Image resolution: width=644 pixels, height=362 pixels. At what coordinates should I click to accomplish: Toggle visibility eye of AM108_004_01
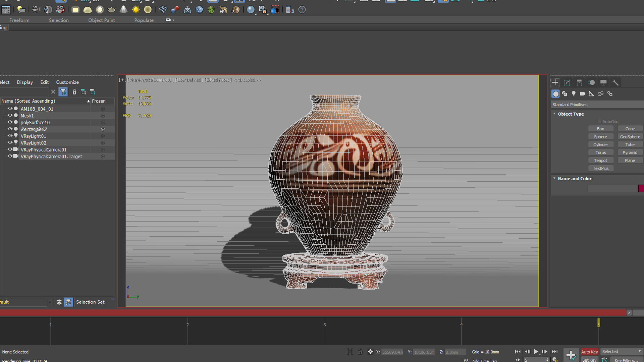click(10, 109)
